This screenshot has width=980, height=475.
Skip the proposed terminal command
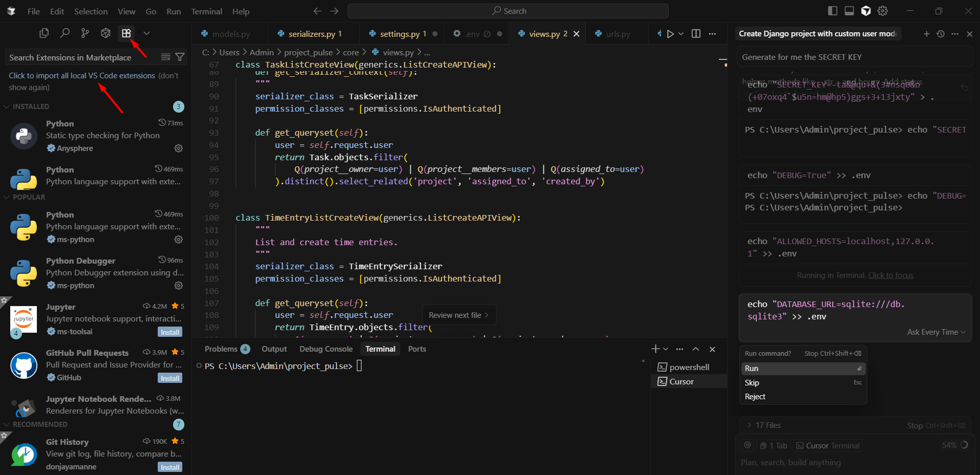pos(803,383)
